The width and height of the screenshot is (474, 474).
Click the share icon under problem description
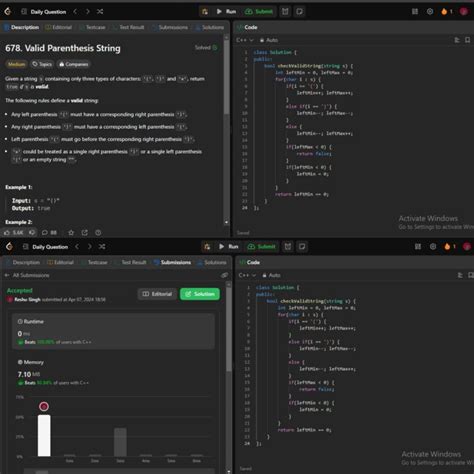tap(85, 233)
